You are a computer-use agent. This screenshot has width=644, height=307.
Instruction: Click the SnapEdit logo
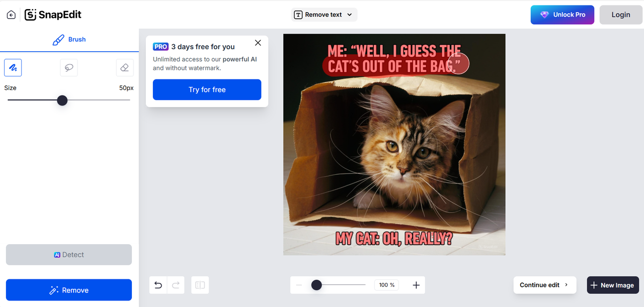coord(53,15)
